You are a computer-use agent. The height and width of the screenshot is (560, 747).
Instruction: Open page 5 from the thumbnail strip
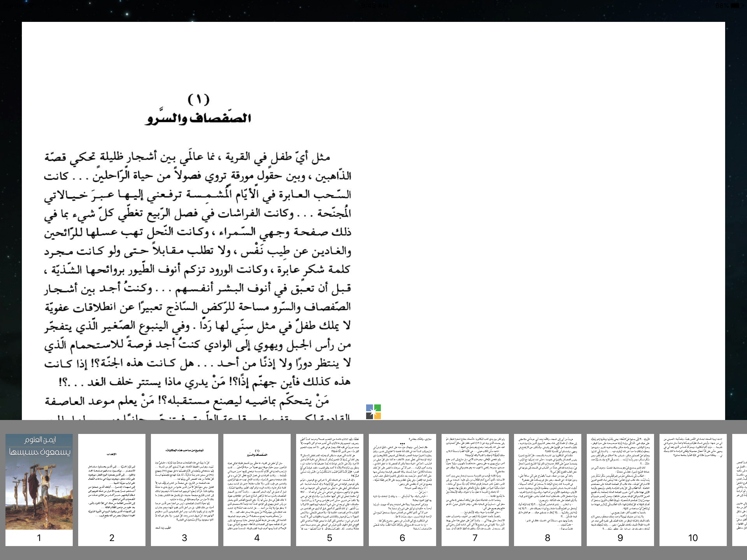pos(329,489)
